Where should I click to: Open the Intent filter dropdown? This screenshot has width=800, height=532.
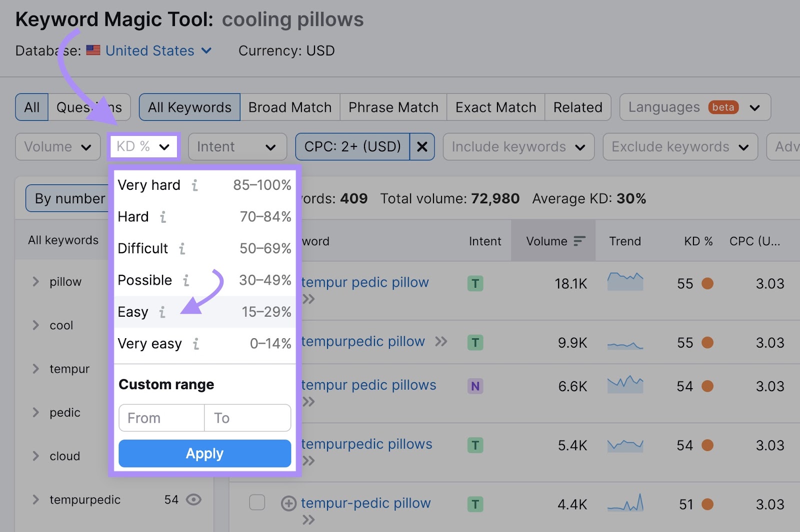pyautogui.click(x=237, y=147)
